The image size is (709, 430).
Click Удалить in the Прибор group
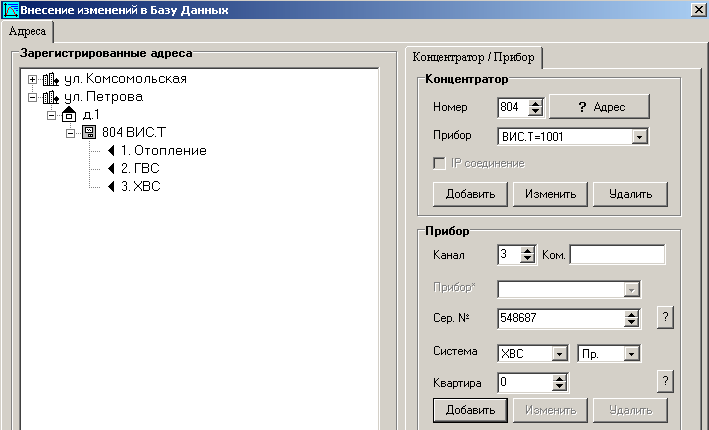(x=630, y=410)
